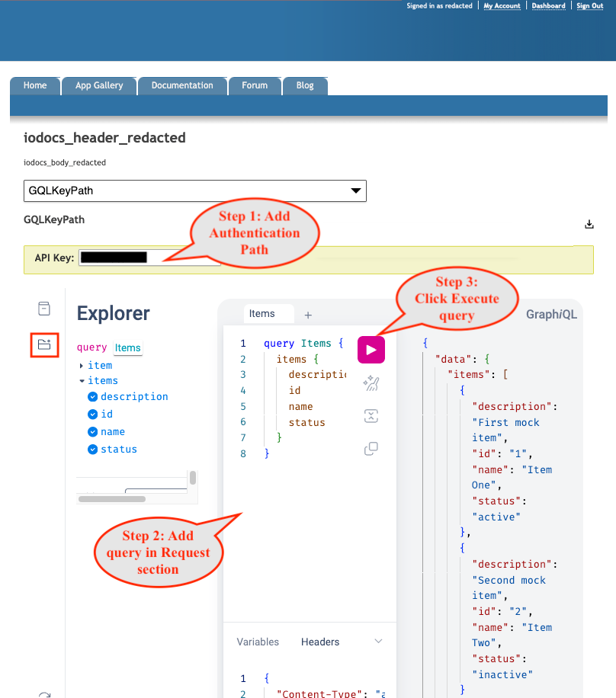Image resolution: width=616 pixels, height=698 pixels.
Task: Click the Explorer horizontal scrollbar thumb
Action: (x=112, y=499)
